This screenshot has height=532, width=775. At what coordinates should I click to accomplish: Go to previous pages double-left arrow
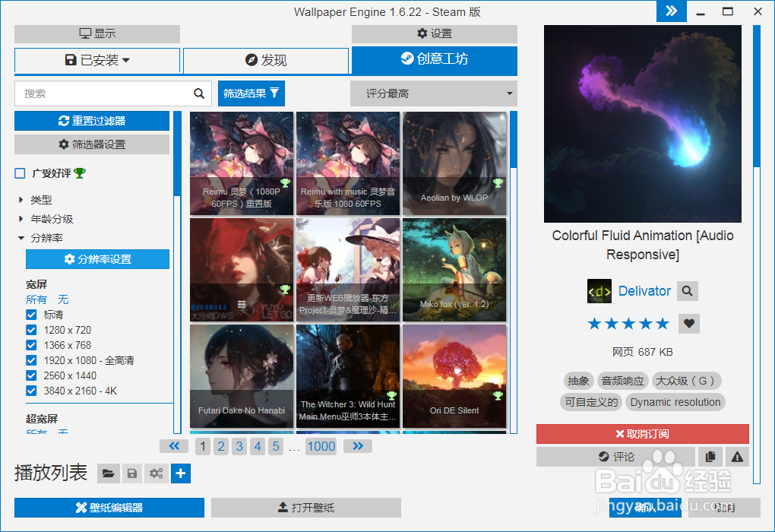[174, 446]
